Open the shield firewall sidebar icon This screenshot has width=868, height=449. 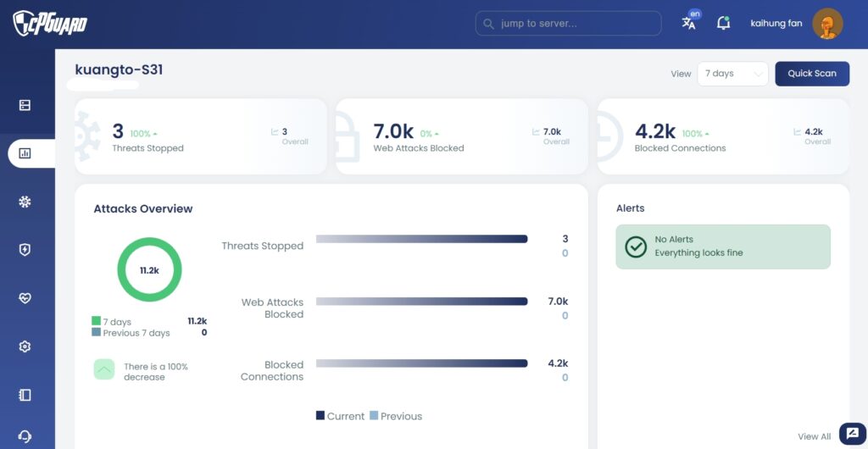[25, 250]
